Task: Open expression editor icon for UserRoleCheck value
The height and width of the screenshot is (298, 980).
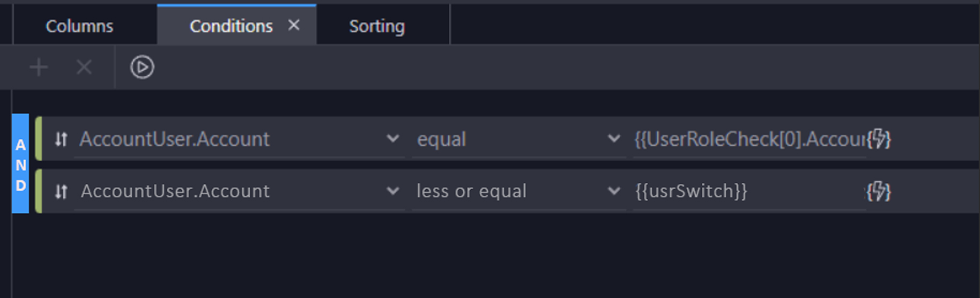Action: point(879,139)
